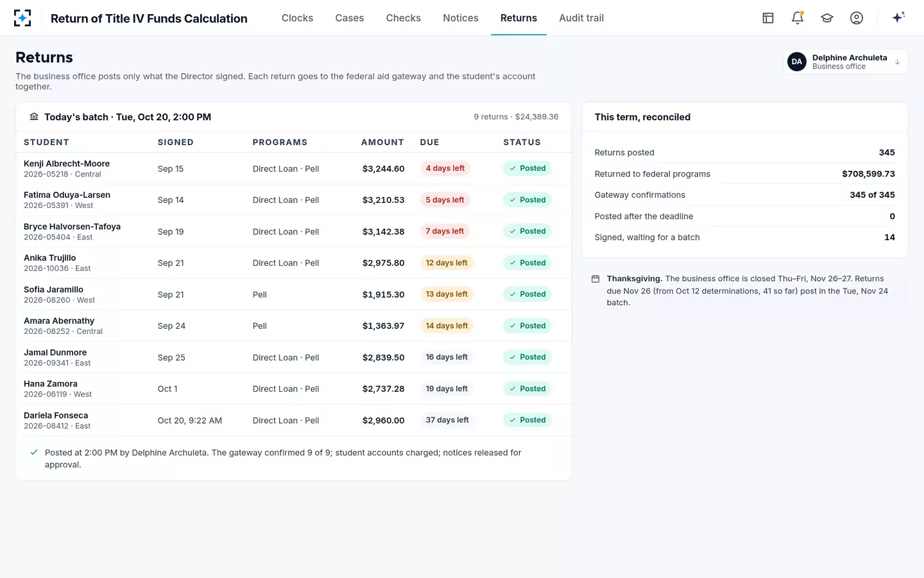
Task: Open the user account icon
Action: 857,18
